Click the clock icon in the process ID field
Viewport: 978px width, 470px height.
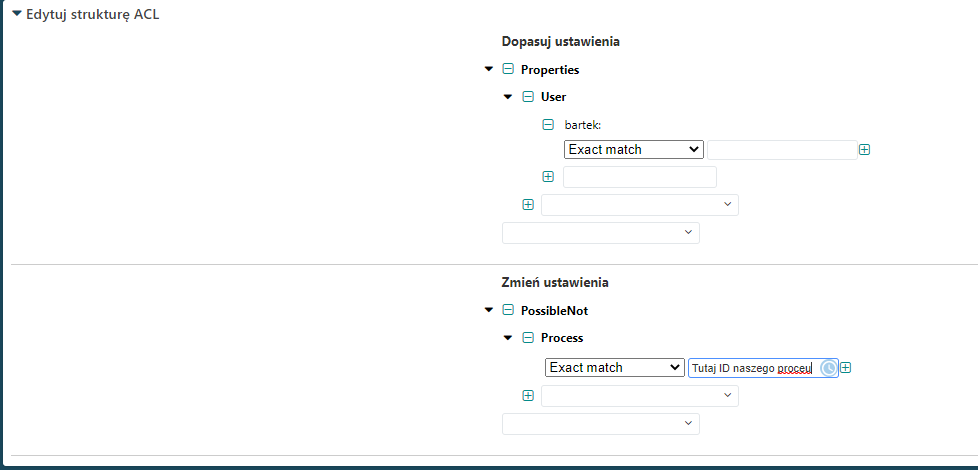[x=828, y=368]
